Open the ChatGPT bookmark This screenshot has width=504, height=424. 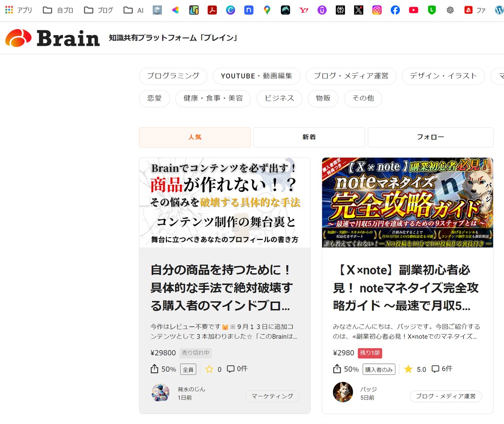click(450, 10)
